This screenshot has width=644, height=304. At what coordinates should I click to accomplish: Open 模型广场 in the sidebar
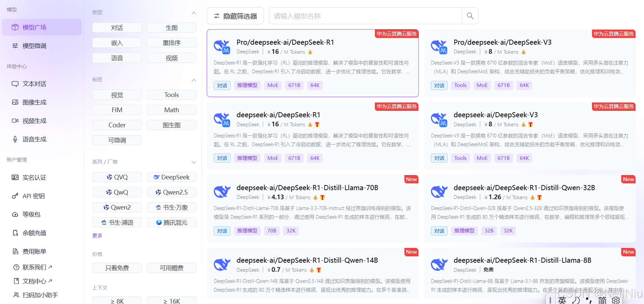point(42,27)
